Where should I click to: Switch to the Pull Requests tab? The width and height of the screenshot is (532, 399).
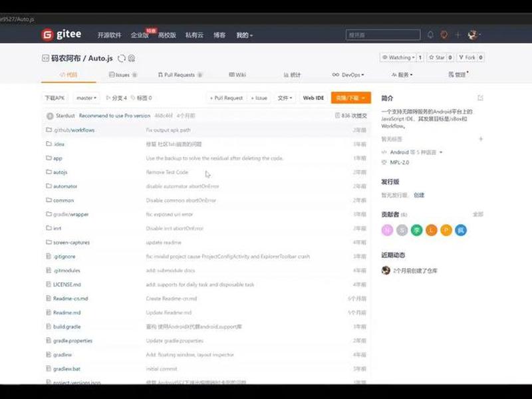[x=180, y=74]
